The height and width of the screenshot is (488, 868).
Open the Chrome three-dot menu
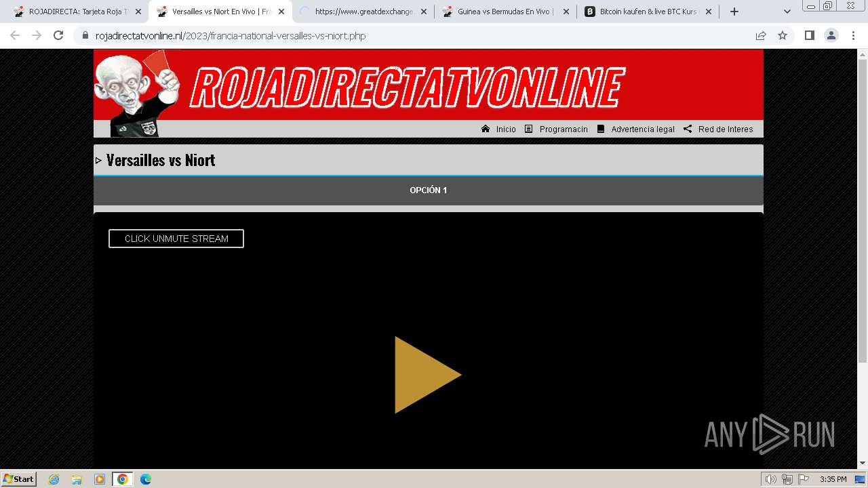[x=853, y=35]
